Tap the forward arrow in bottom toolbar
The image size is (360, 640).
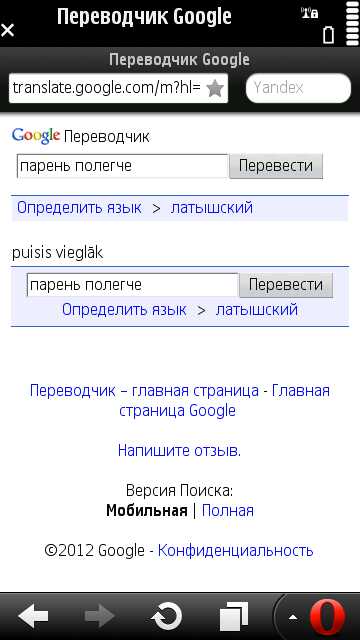[100, 616]
